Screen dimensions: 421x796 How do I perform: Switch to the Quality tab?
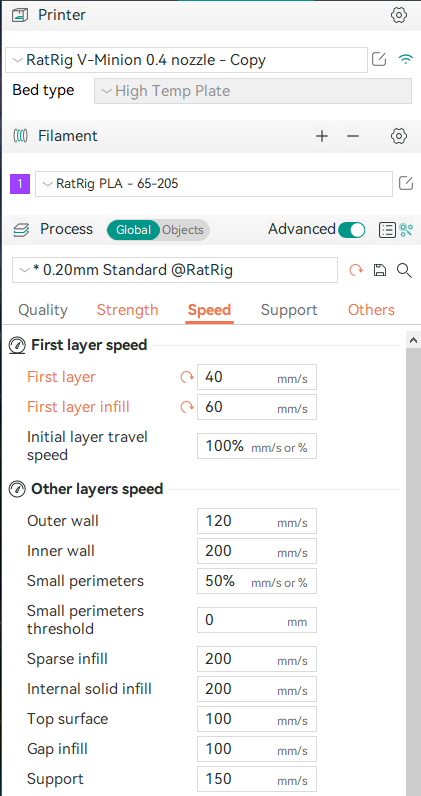coord(43,310)
